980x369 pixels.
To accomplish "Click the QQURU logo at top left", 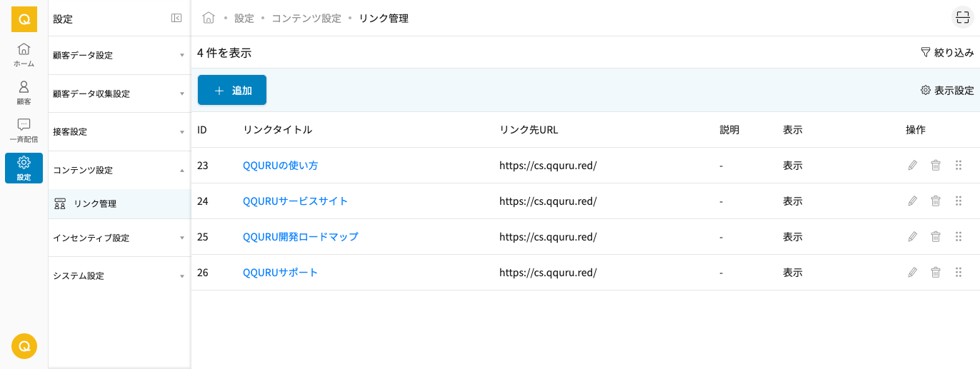I will (24, 19).
